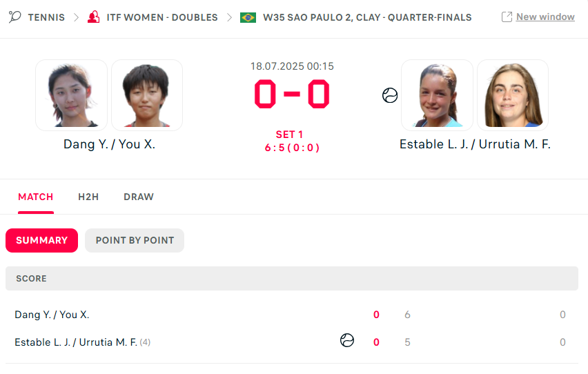The height and width of the screenshot is (374, 588).
Task: Open Estable L. J. player photo
Action: 437,95
